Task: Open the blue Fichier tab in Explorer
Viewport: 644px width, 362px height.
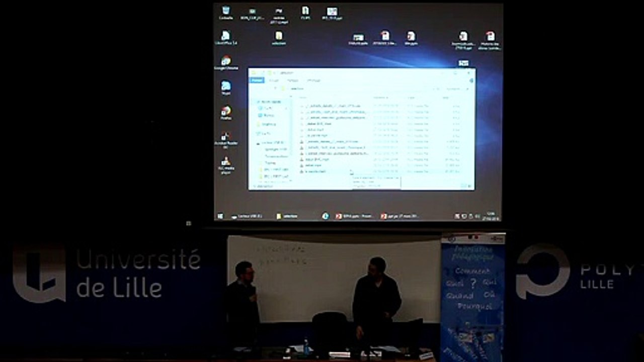Action: pos(257,80)
